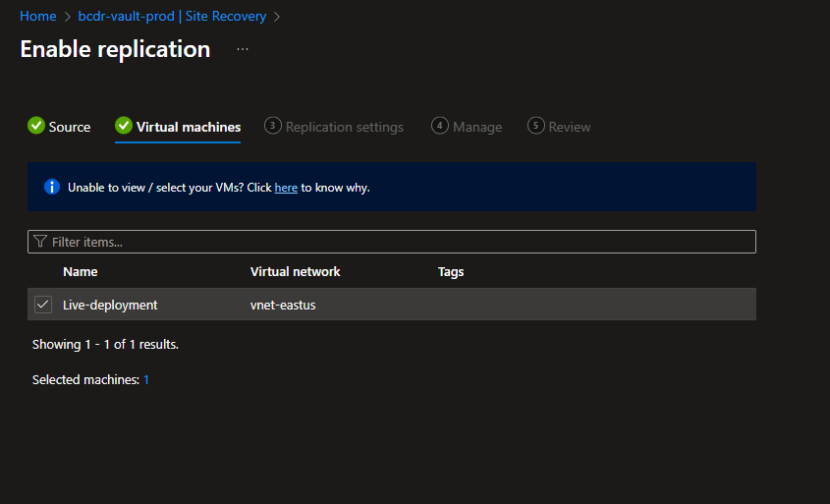This screenshot has height=504, width=830.
Task: Click the green checkmark beside Virtual machines
Action: (x=124, y=126)
